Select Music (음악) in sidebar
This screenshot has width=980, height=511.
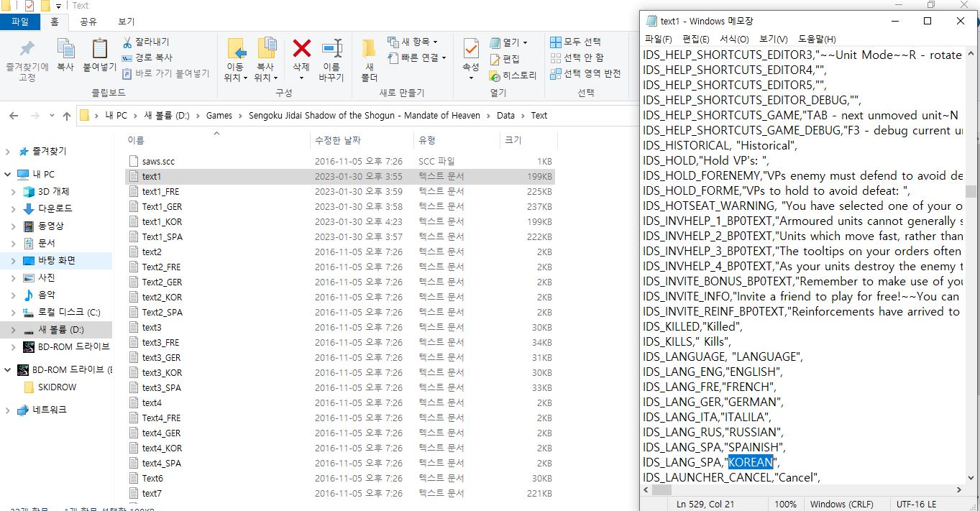(47, 295)
